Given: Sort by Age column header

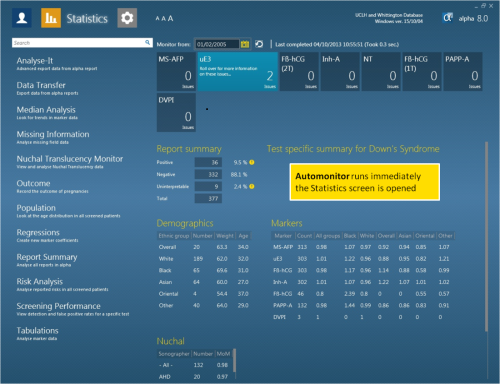Looking at the screenshot, I should click(243, 236).
